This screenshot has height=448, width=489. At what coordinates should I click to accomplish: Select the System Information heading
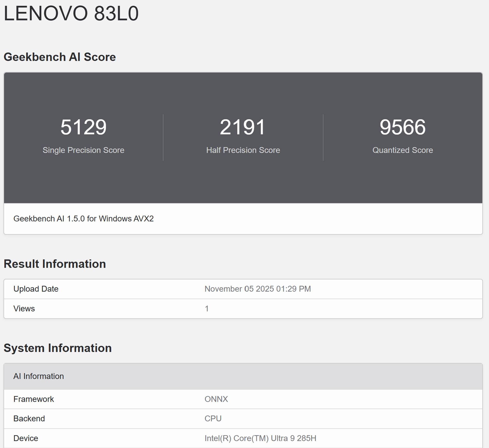pos(58,348)
